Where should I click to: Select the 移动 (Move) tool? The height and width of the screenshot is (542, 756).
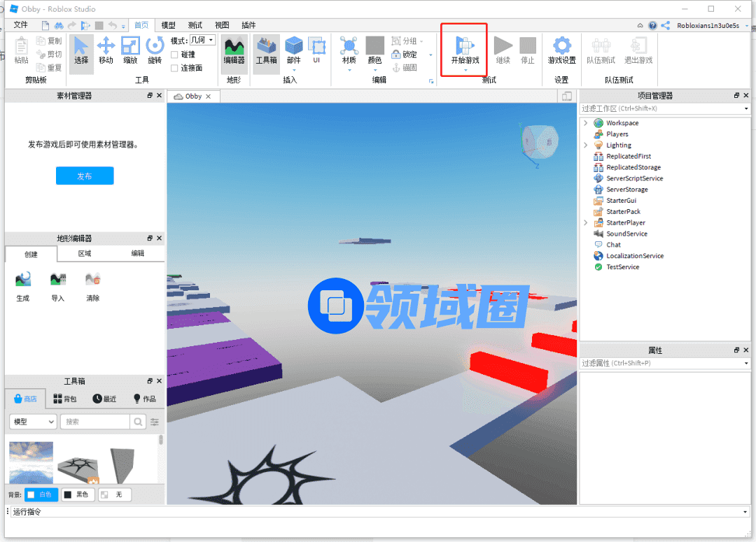pos(106,51)
